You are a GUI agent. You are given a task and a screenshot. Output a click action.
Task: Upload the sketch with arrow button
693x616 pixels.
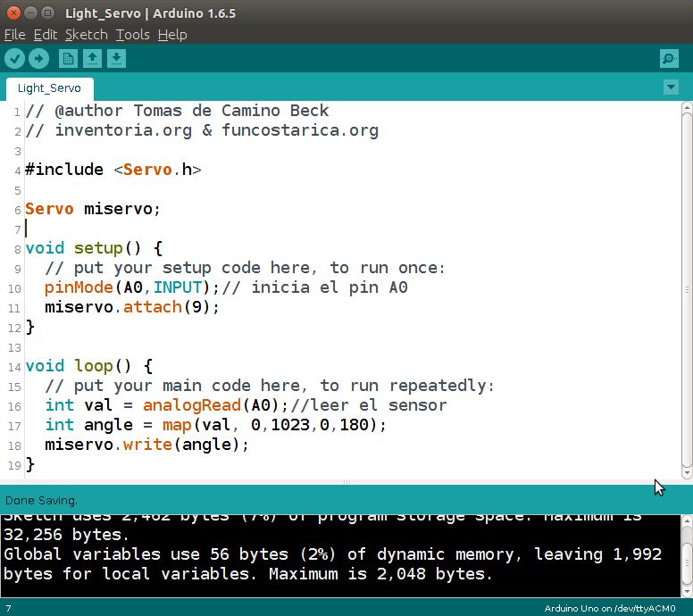pos(39,58)
